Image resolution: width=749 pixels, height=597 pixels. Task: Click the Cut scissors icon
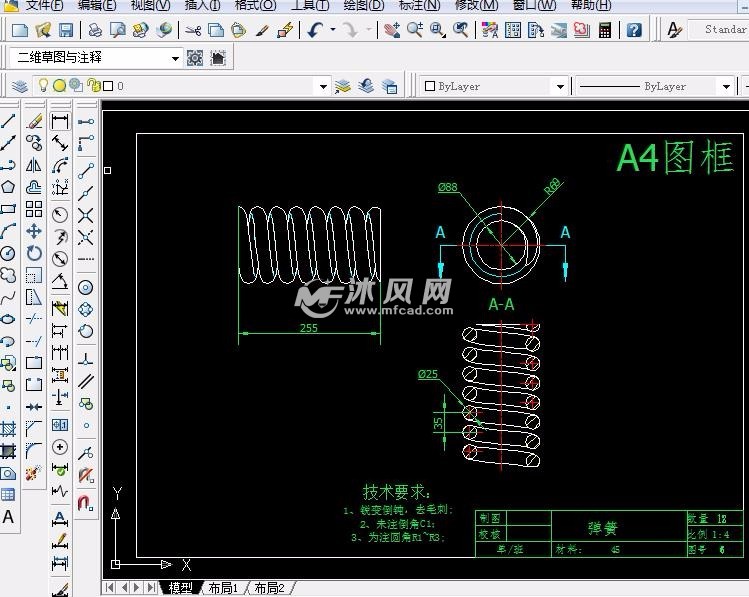(193, 30)
